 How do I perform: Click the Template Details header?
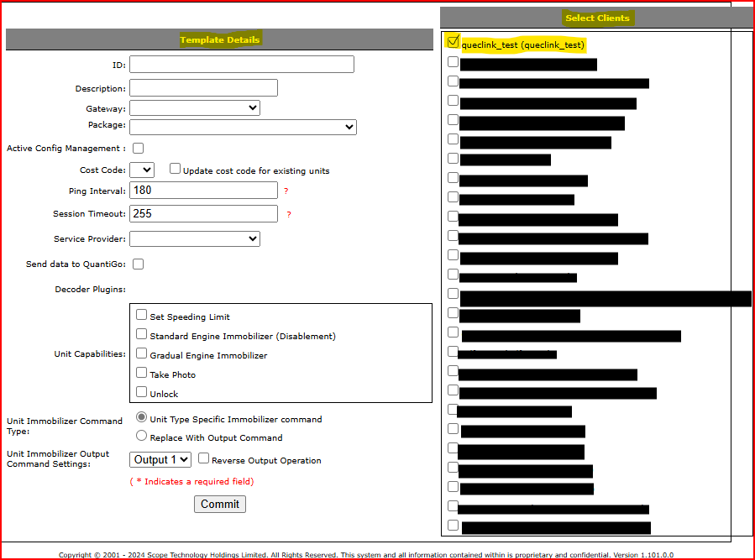pyautogui.click(x=219, y=39)
